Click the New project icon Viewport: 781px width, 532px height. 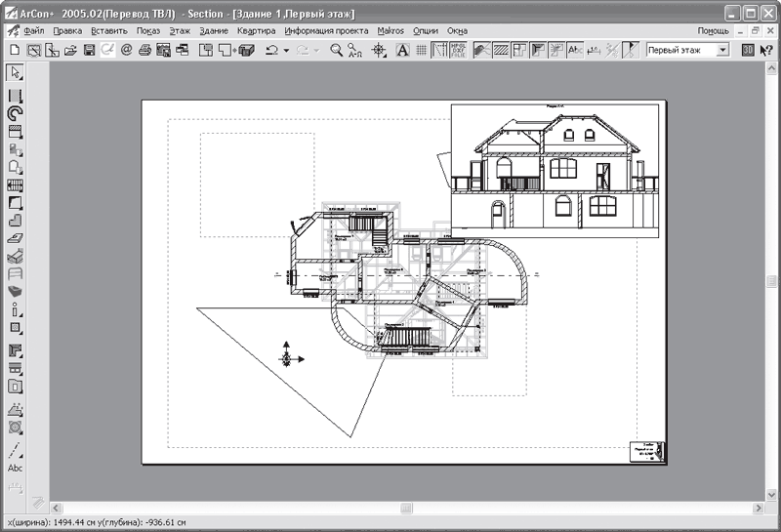(x=15, y=50)
